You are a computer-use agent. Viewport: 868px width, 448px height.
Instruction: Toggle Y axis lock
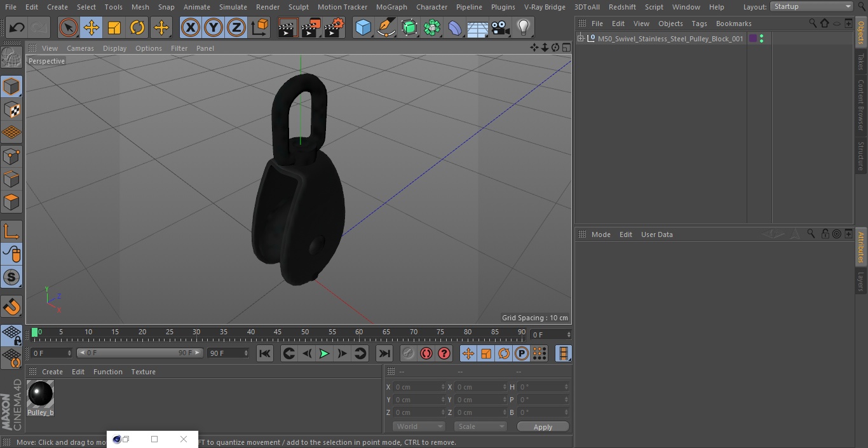(x=214, y=27)
